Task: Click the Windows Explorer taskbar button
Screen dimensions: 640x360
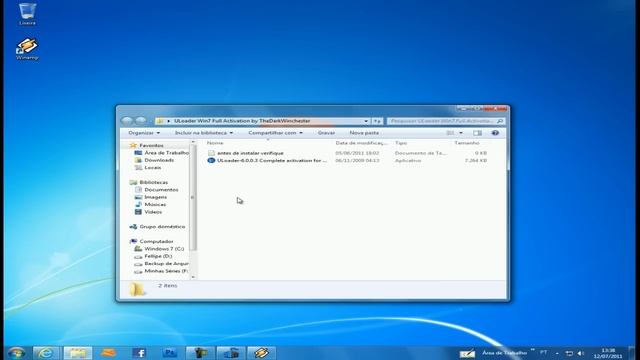Action: (x=78, y=353)
